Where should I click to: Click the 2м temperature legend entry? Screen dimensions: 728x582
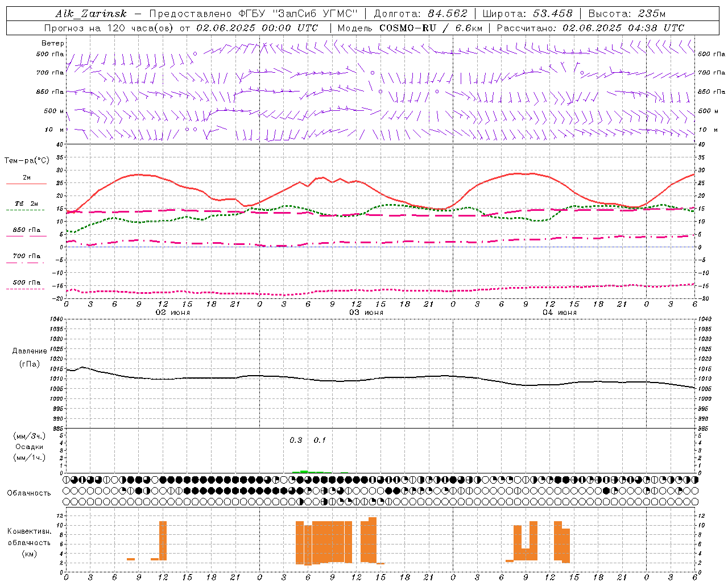pos(27,178)
